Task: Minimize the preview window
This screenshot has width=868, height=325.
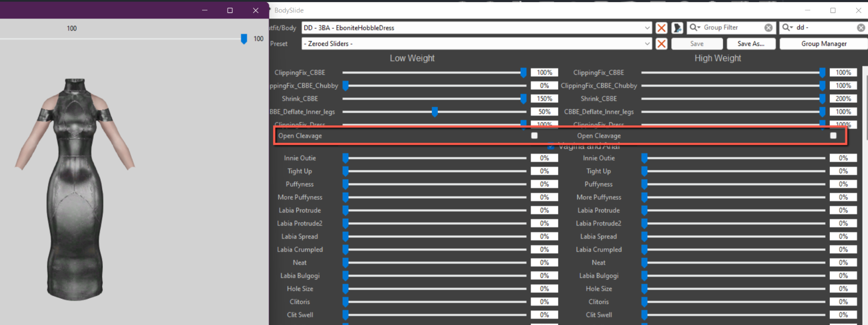Action: [x=205, y=10]
